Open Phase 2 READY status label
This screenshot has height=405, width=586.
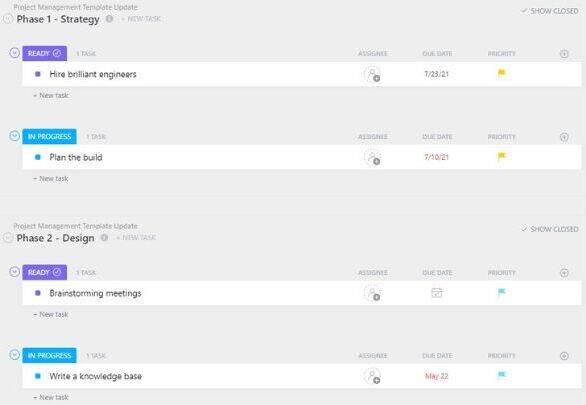pyautogui.click(x=44, y=272)
